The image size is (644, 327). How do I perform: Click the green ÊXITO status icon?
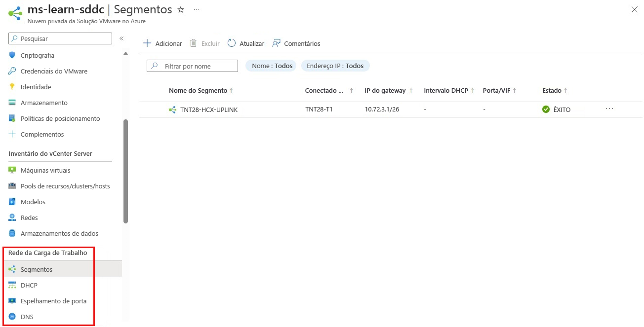(x=546, y=109)
